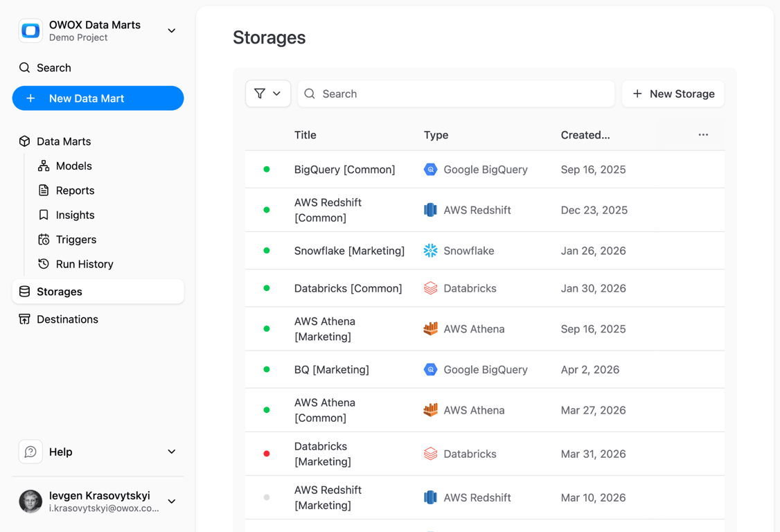The width and height of the screenshot is (780, 532).
Task: Click green status dot for BigQuery [Common]
Action: (x=267, y=170)
